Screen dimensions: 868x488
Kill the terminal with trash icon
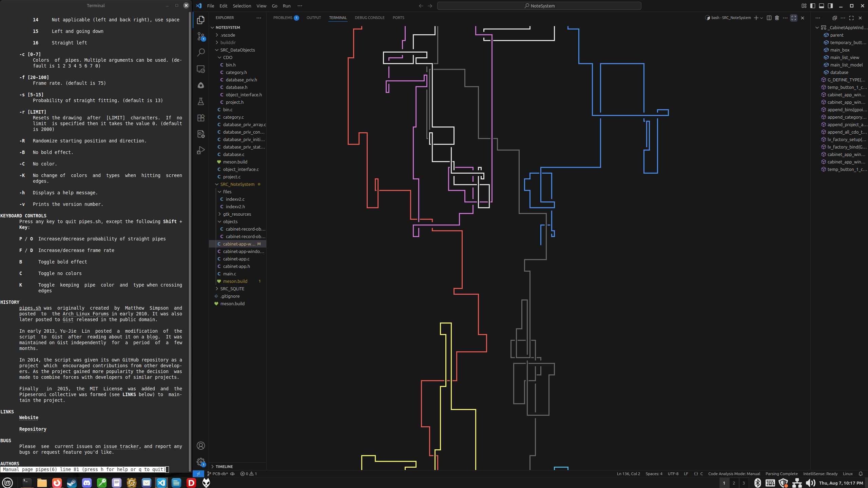pos(777,18)
